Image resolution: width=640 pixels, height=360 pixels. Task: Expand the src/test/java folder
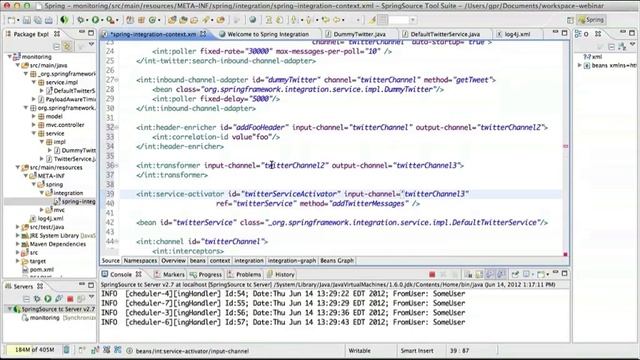[18, 227]
